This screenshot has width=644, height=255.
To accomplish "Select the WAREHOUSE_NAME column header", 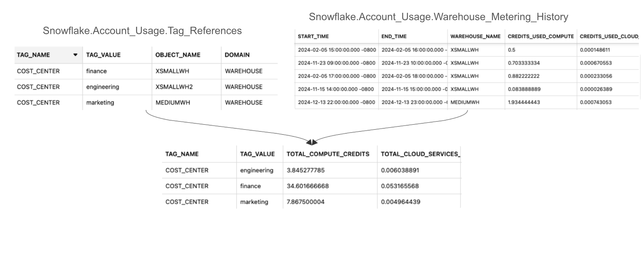I will click(475, 36).
